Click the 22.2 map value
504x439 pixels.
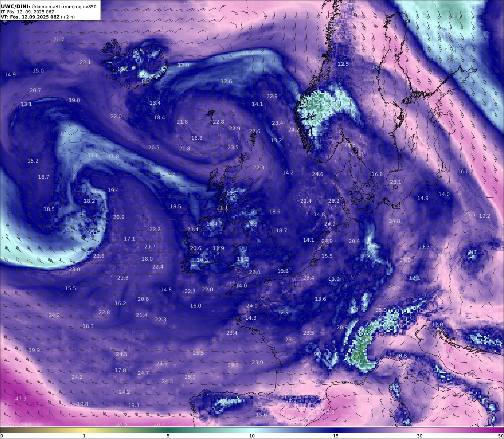pos(155,230)
